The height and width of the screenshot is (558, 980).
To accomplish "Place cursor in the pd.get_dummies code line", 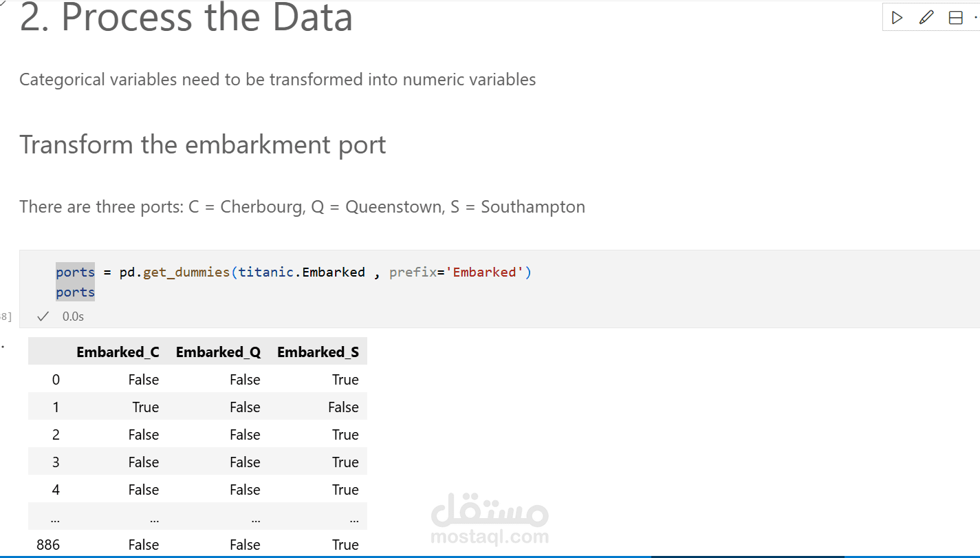I will point(294,272).
